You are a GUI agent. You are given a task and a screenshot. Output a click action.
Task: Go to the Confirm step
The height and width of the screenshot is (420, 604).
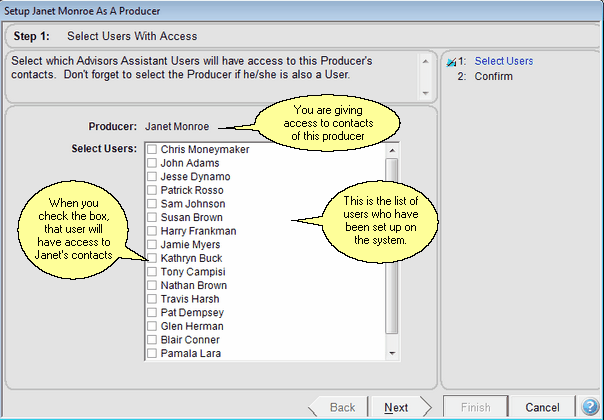493,76
